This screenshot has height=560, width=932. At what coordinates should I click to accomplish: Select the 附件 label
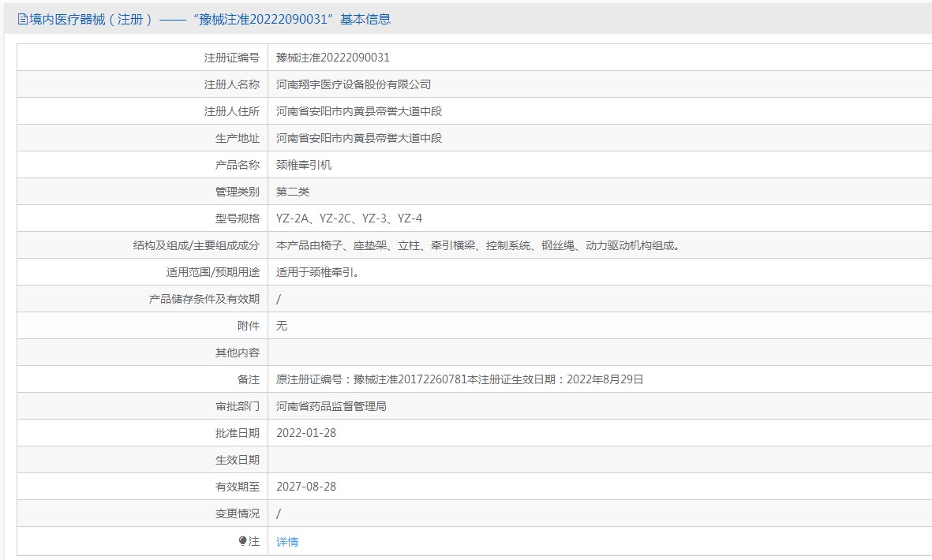click(x=249, y=326)
